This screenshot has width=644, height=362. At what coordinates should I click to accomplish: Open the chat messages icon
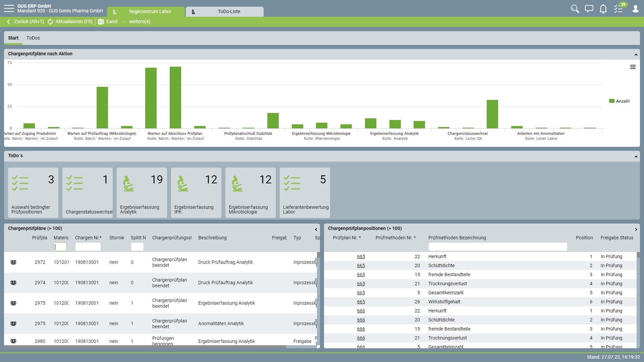point(589,9)
